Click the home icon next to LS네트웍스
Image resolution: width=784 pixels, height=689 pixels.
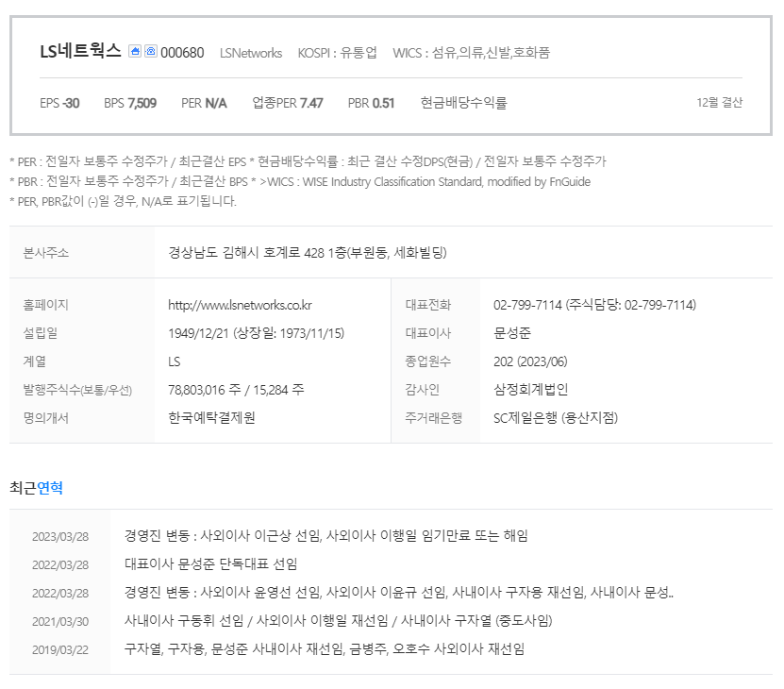[135, 51]
